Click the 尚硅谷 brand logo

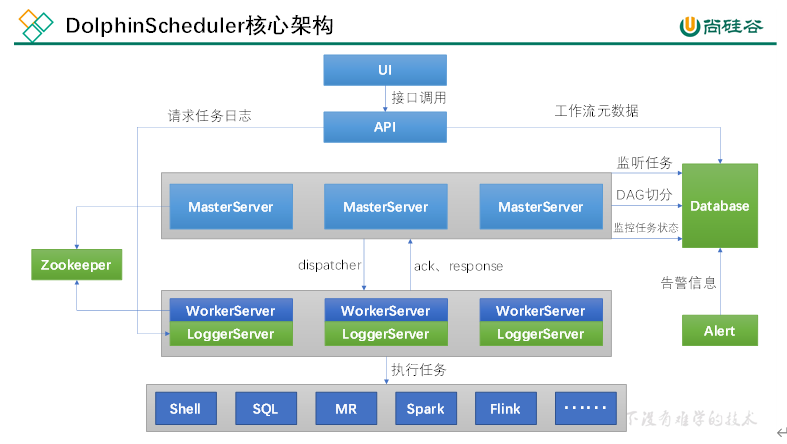(x=720, y=26)
